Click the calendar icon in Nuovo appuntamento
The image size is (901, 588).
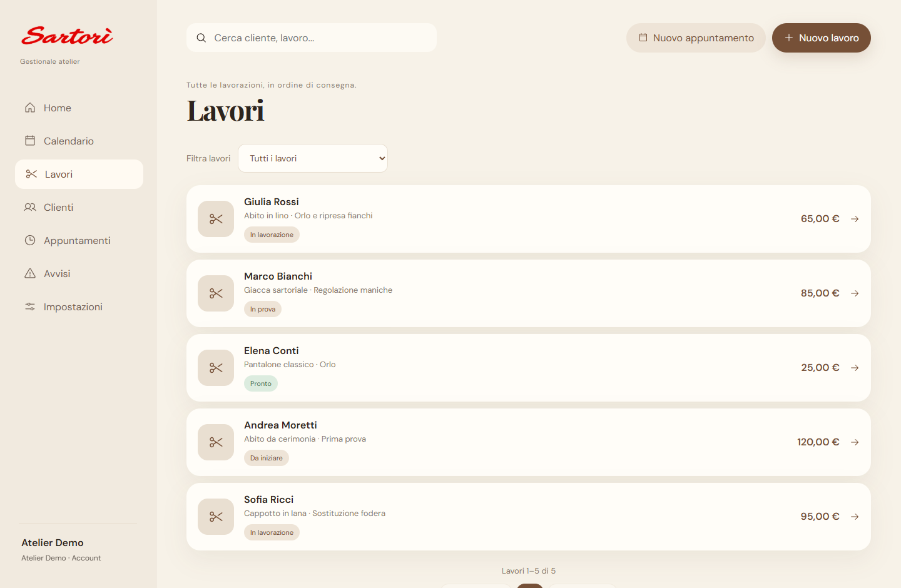coord(643,38)
